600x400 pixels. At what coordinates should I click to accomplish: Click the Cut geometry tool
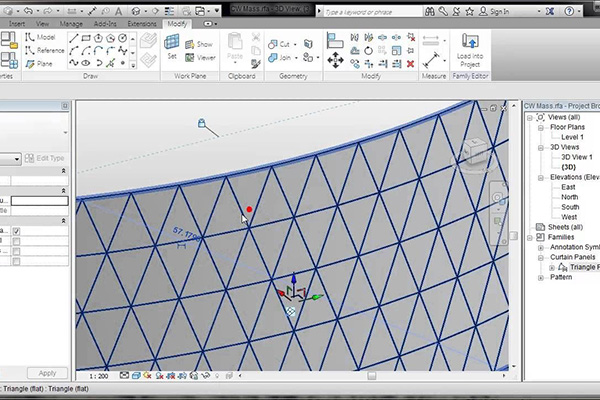pos(279,44)
